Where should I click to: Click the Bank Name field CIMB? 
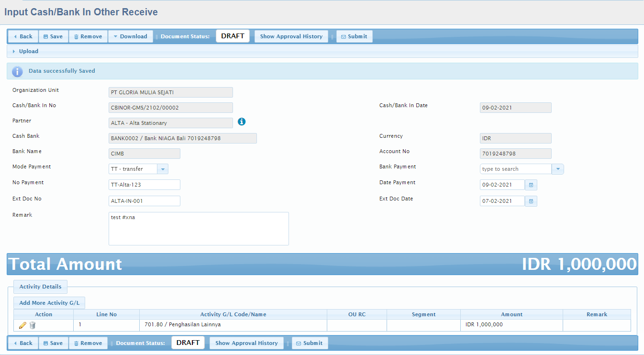point(144,154)
